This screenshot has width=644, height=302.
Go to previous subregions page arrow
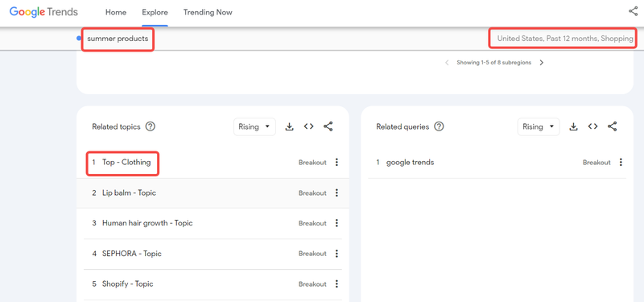point(447,63)
